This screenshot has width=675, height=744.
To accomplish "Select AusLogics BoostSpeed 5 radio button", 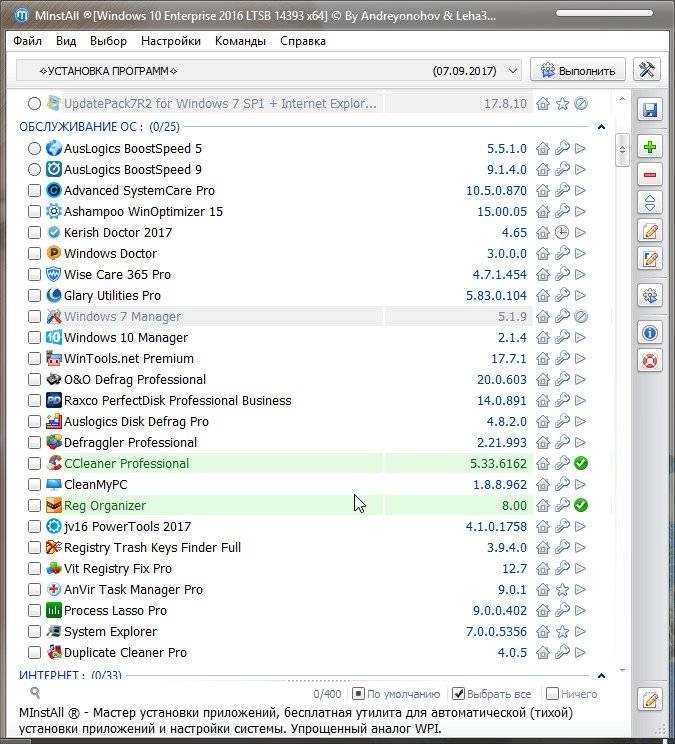I will tap(34, 149).
